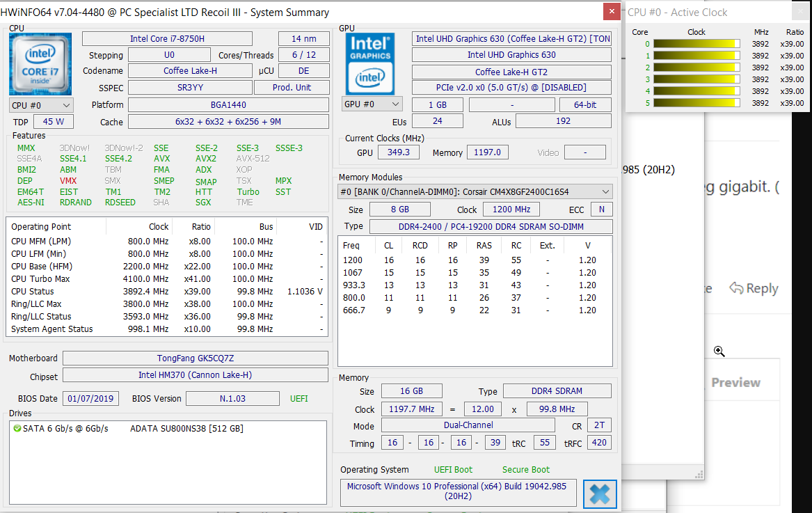Viewport: 812px width, 513px height.
Task: Open the CPU #0 selector dropdown
Action: pyautogui.click(x=41, y=105)
